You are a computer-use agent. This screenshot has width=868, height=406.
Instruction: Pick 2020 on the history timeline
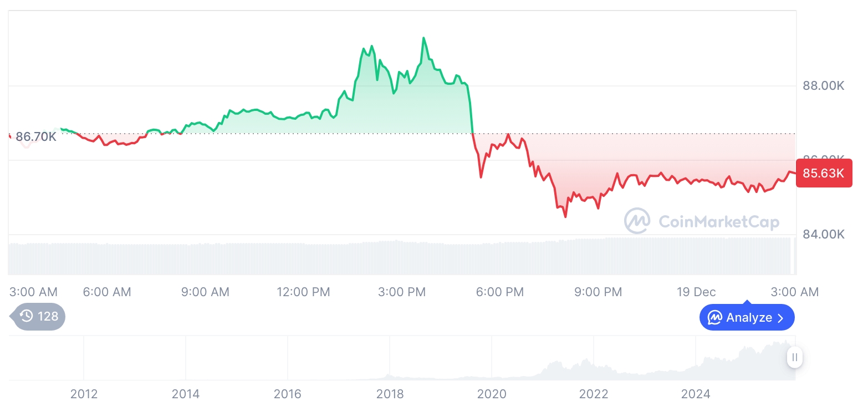(x=492, y=394)
